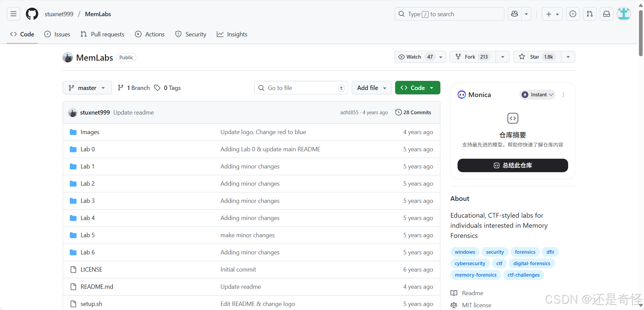The height and width of the screenshot is (310, 644).
Task: Open MemLabs repository link in breadcrumb
Action: click(98, 14)
